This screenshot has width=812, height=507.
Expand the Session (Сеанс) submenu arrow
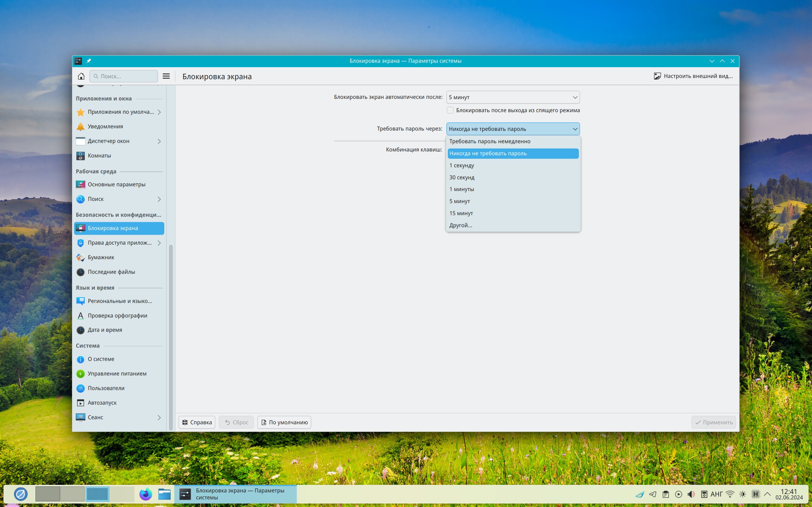(x=159, y=417)
